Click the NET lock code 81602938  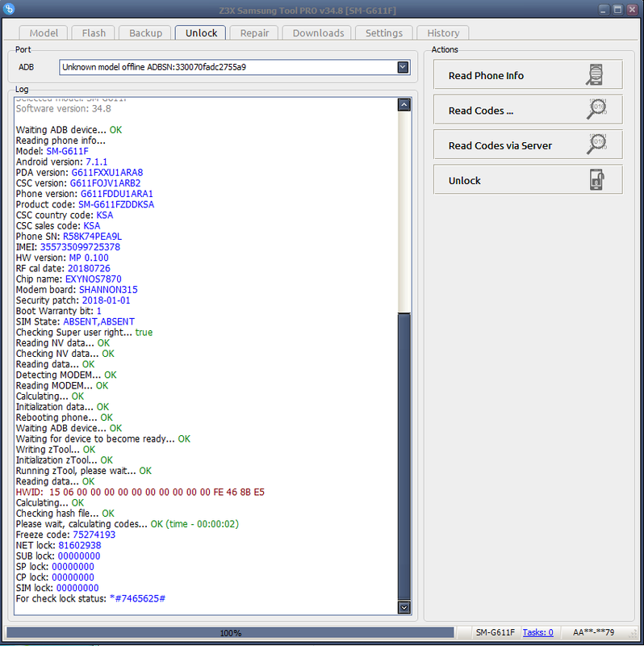(79, 546)
